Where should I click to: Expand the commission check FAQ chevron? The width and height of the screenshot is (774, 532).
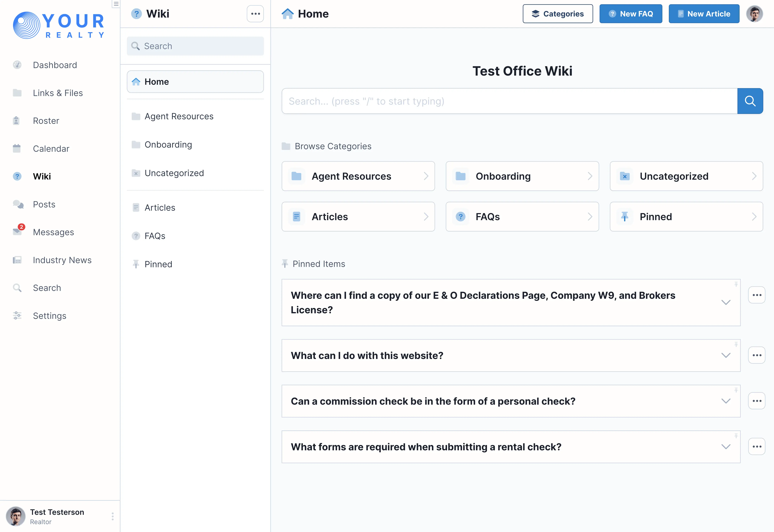pyautogui.click(x=726, y=401)
